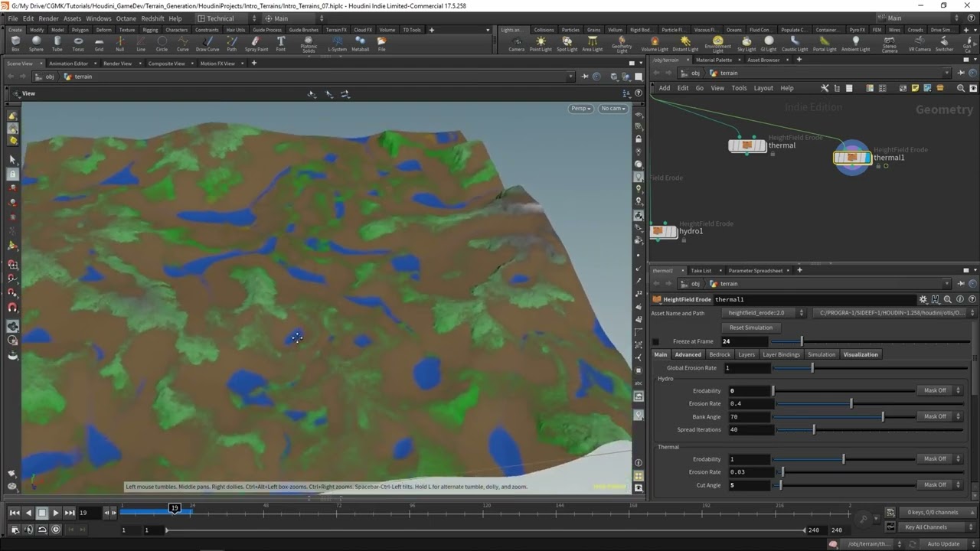Pin the network editor's obj/terrain path
This screenshot has width=980, height=551.
(x=961, y=73)
